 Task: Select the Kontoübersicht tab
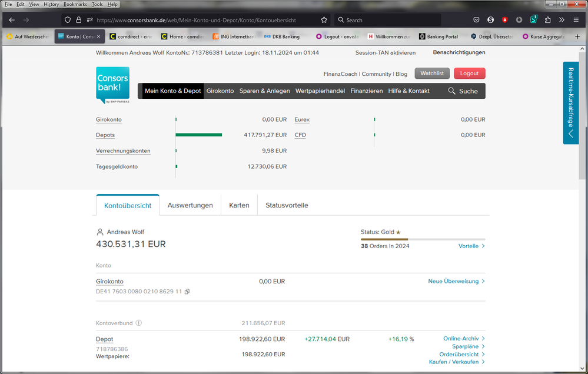coord(128,205)
